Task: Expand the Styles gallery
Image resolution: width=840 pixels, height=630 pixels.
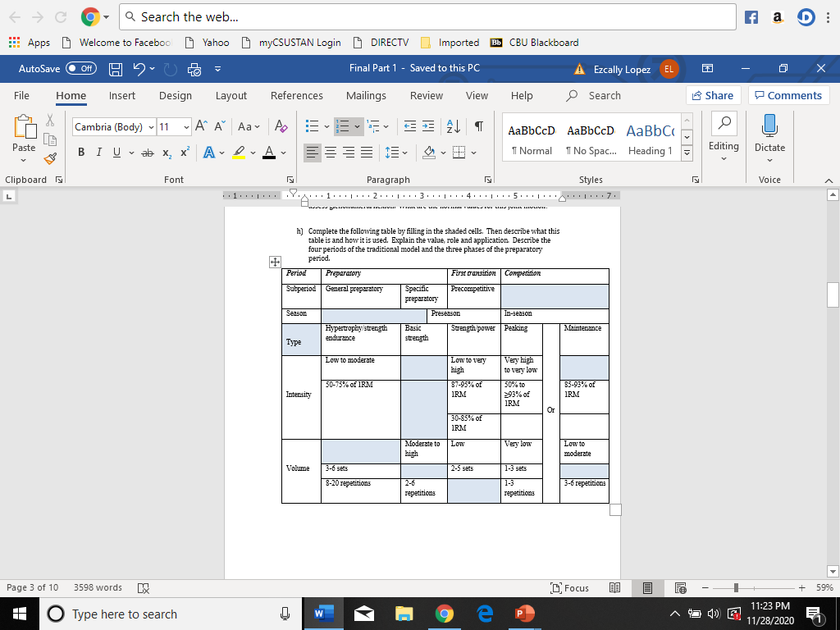Action: coord(687,153)
